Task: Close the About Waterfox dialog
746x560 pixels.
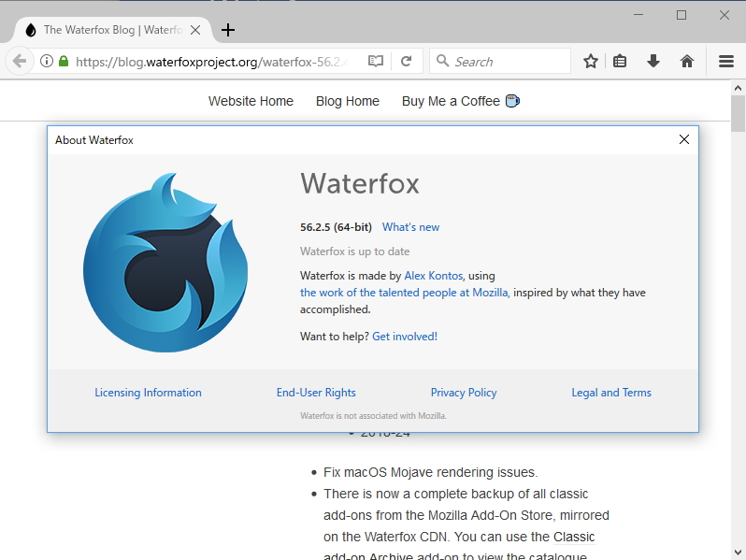Action: coord(684,139)
